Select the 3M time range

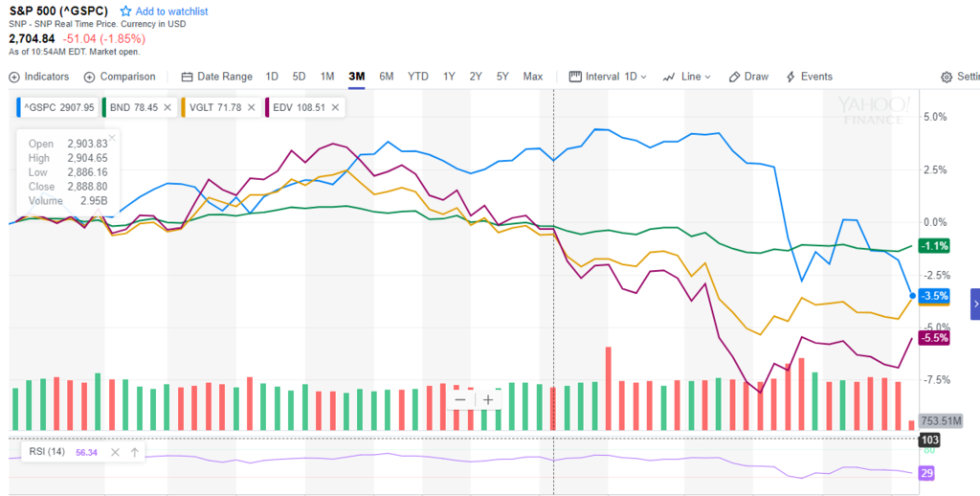356,77
